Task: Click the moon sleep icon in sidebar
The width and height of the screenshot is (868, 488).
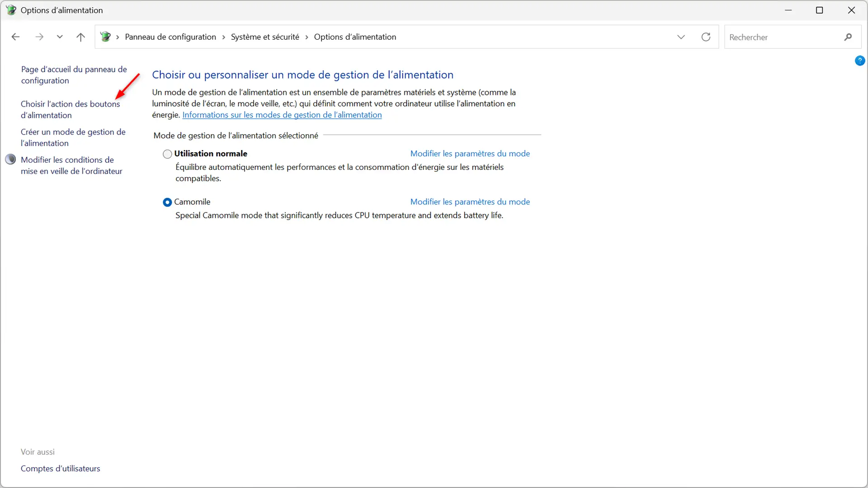Action: (x=10, y=160)
